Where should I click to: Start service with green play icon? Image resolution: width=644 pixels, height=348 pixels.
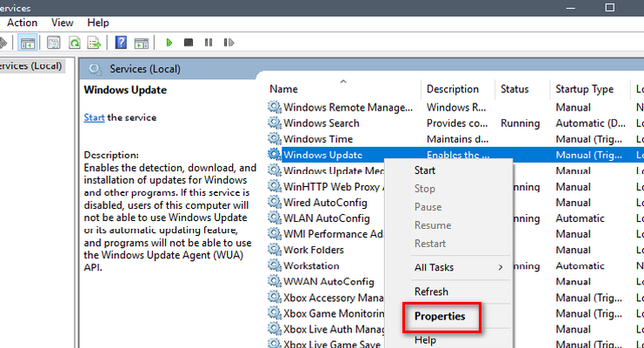coord(169,43)
